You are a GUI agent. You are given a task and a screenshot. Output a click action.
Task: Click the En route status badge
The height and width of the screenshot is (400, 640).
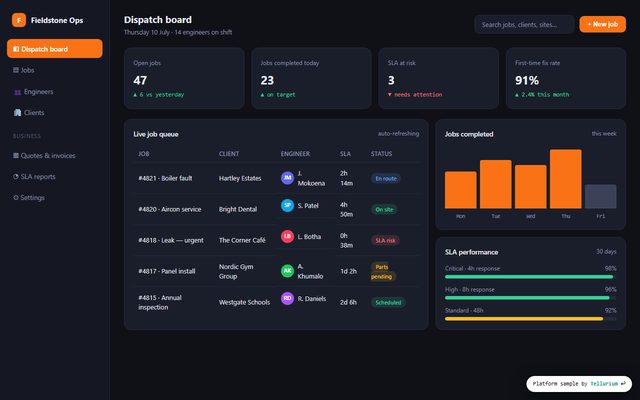tap(386, 178)
